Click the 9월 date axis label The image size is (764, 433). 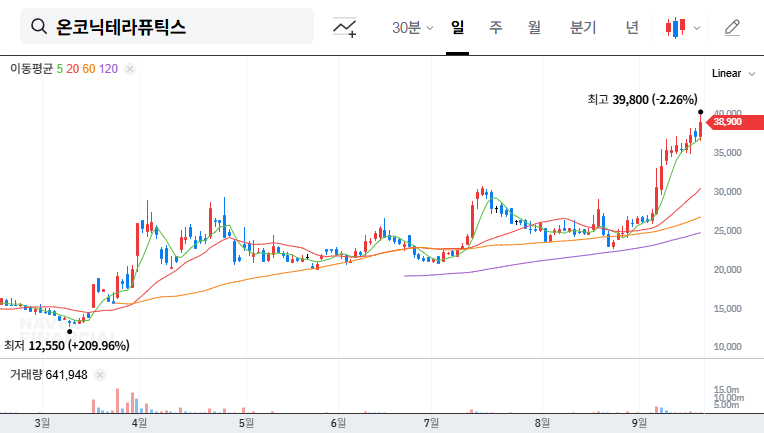pos(639,423)
